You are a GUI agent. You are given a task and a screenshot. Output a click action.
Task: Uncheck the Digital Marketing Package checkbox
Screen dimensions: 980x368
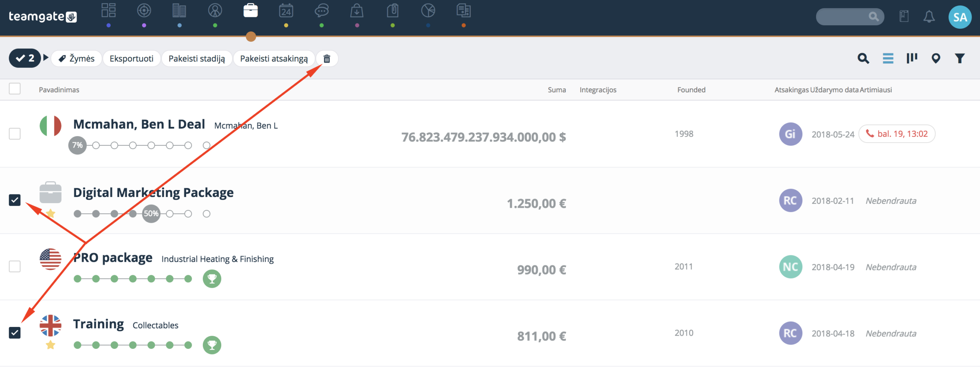coord(15,200)
